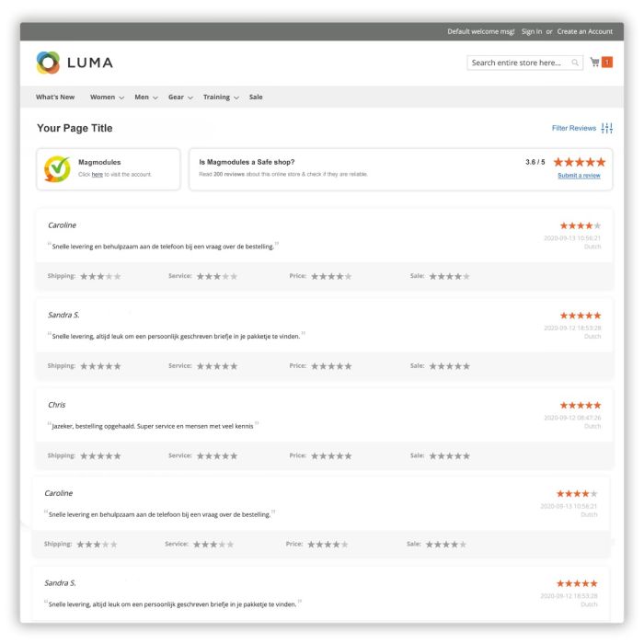Open the shopping cart icon
This screenshot has width=644, height=644.
(x=595, y=63)
